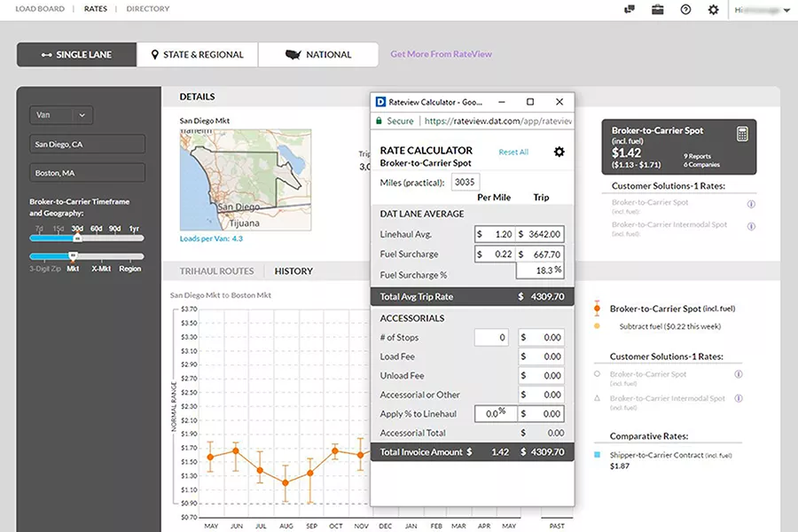Toggle Broker-to-Carrier Spot (incl. fuel) orange legend series
The image size is (798, 532).
coord(597,309)
